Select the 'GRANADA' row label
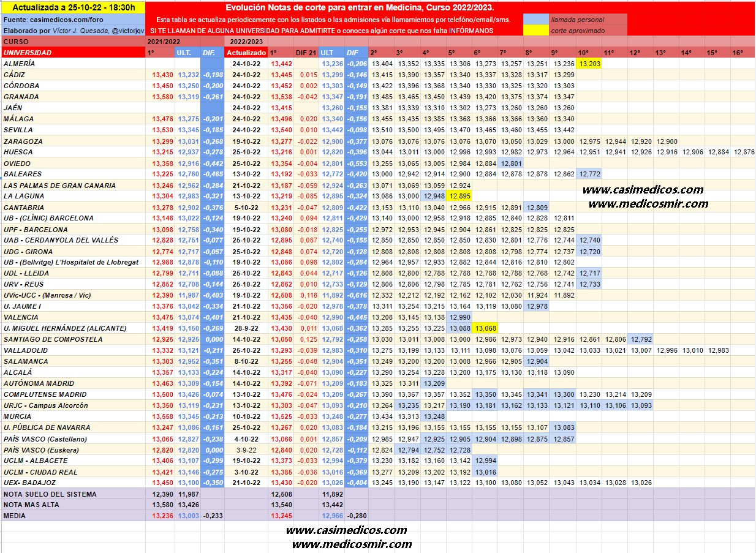 pyautogui.click(x=73, y=97)
